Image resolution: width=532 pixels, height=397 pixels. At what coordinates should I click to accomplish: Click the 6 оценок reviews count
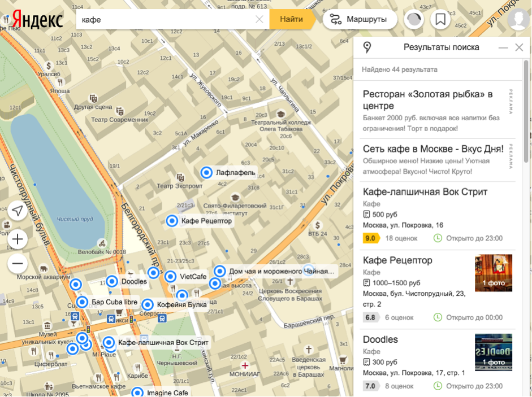point(399,318)
